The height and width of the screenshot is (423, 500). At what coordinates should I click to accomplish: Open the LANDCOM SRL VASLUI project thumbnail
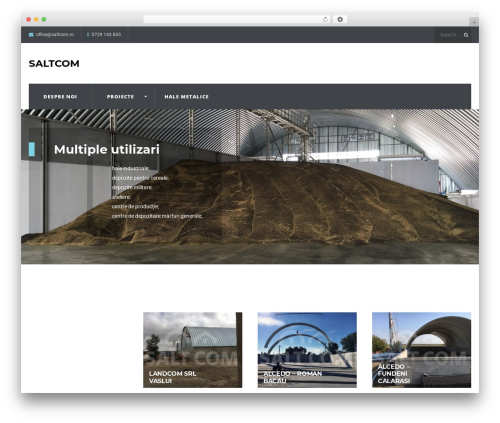tap(193, 350)
